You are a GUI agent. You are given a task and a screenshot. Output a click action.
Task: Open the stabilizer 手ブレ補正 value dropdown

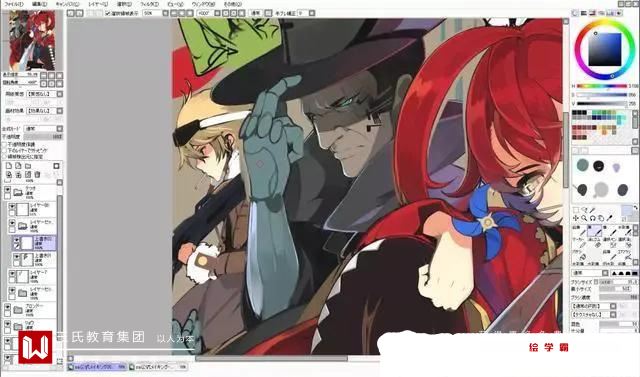click(312, 13)
